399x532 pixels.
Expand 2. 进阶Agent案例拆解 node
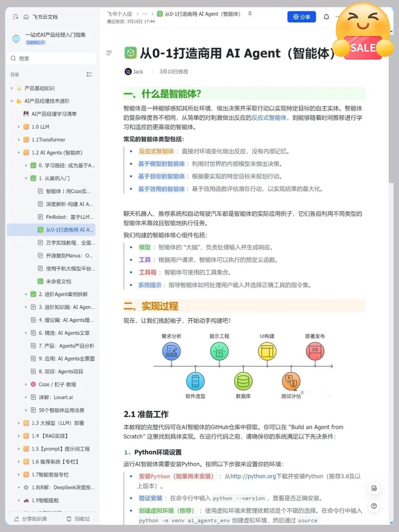coord(26,294)
